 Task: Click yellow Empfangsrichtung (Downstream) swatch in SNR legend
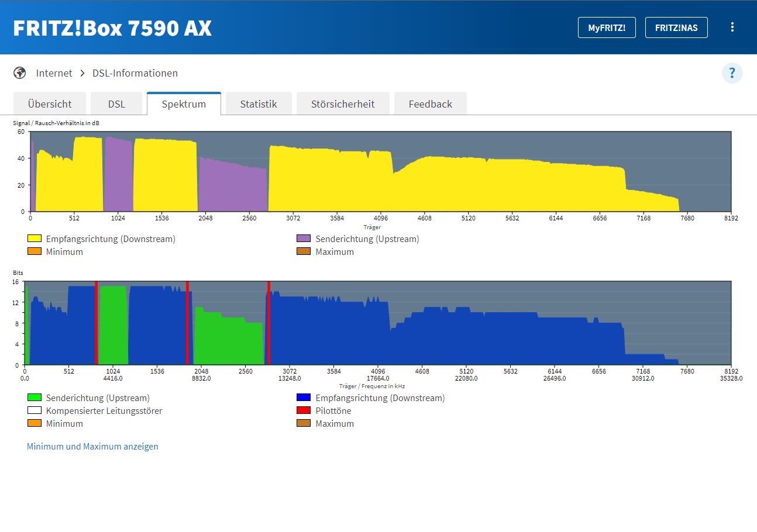coord(35,239)
